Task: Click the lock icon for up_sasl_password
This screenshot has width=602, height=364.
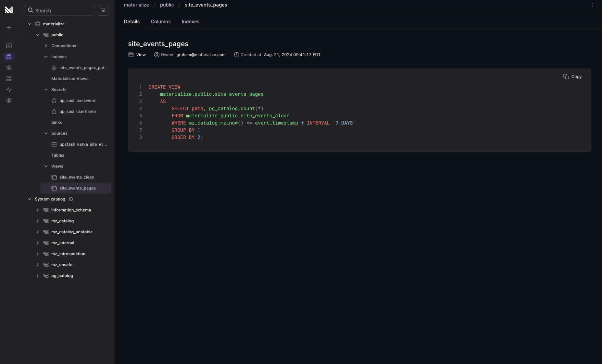Action: coord(54,101)
